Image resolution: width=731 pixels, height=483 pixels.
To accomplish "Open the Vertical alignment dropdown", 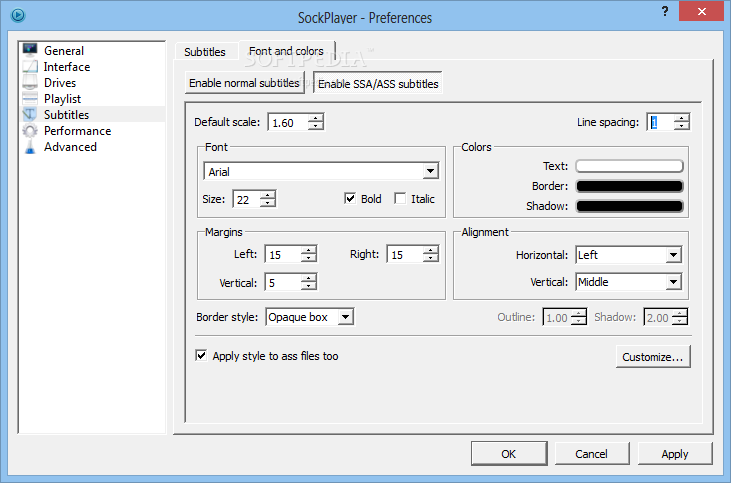I will 673,282.
